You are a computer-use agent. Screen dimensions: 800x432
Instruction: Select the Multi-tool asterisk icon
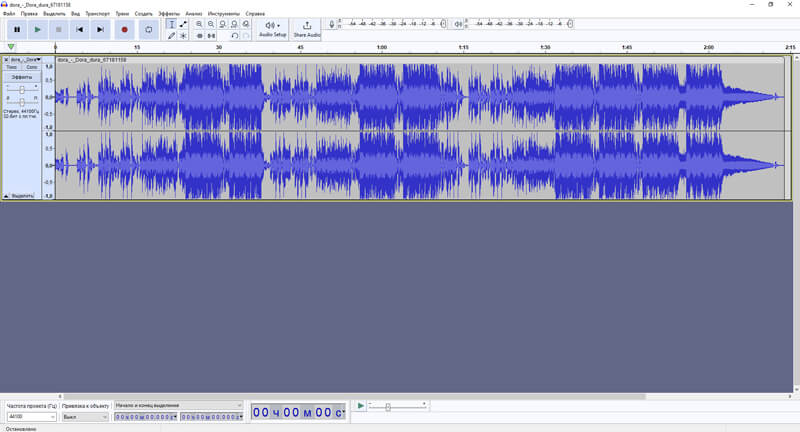(183, 36)
